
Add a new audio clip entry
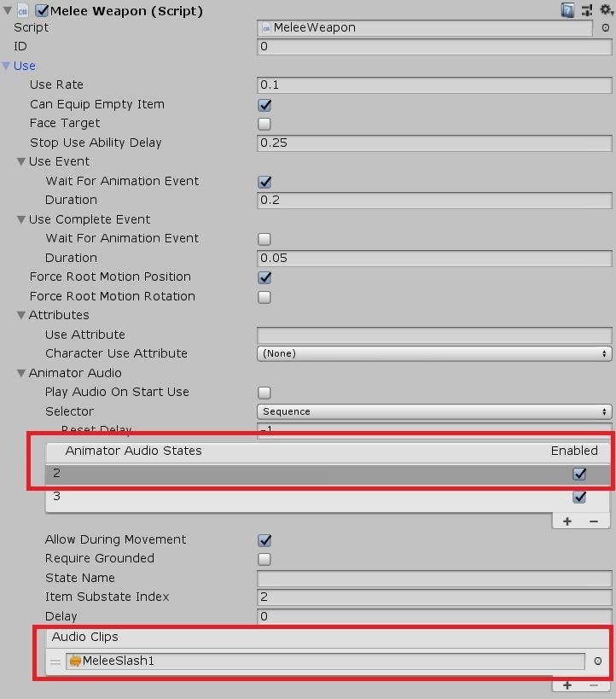567,685
